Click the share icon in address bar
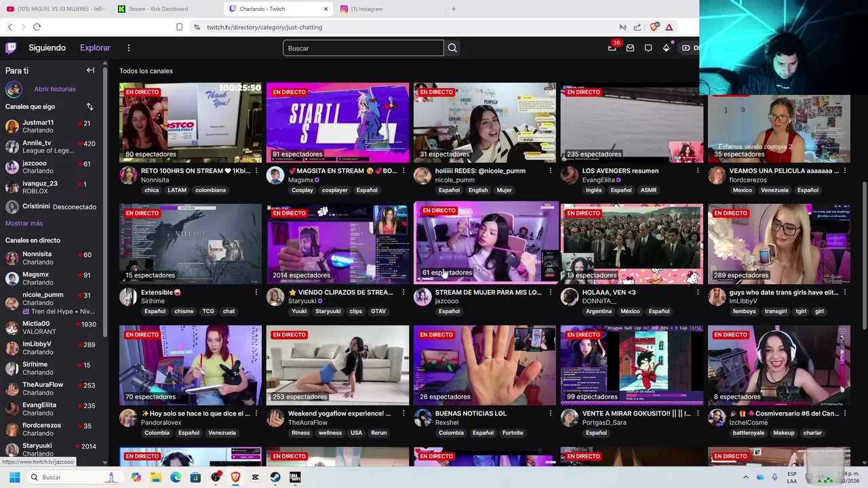Viewport: 868px width, 488px height. [637, 27]
